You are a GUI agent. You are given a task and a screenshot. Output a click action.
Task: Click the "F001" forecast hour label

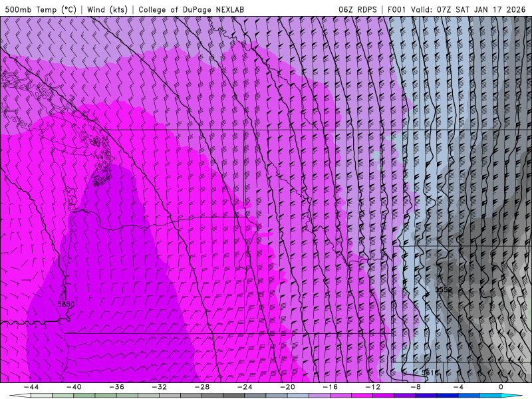[x=396, y=9]
